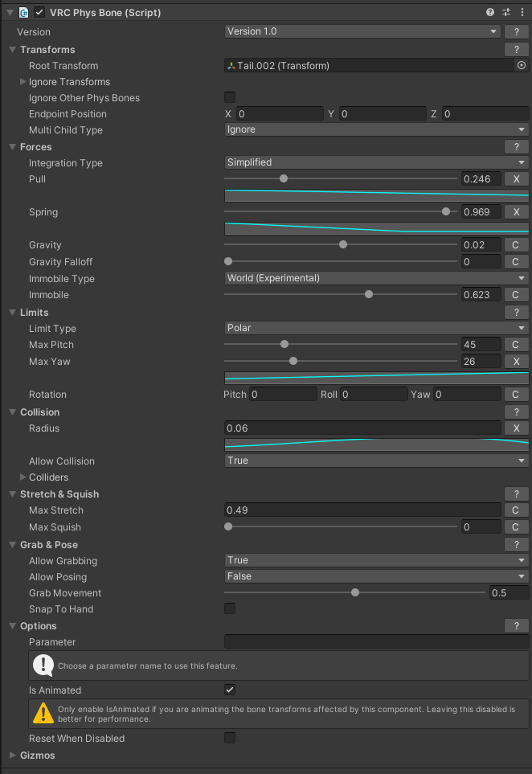Click the Endpoint Position X field
The image size is (532, 774).
(x=280, y=114)
